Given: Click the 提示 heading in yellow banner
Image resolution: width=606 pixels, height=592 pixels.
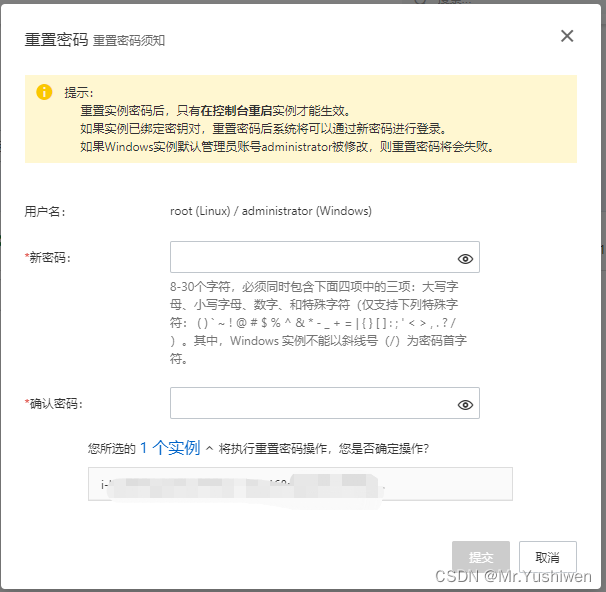Looking at the screenshot, I should pyautogui.click(x=79, y=92).
